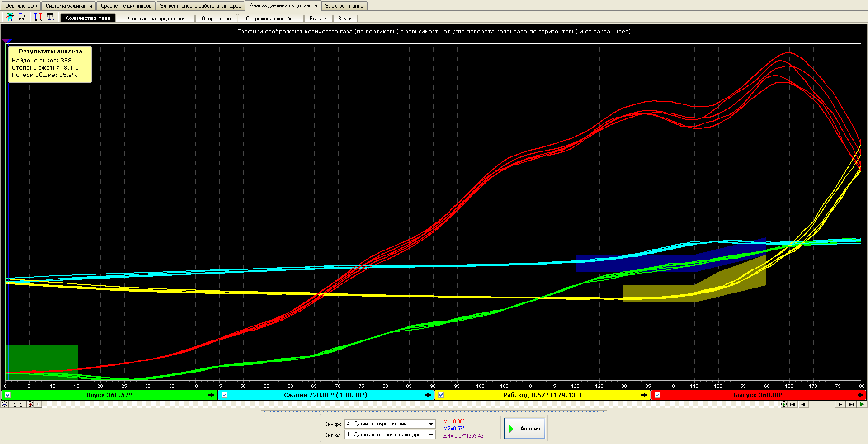Click the Сжатие 720.00° (180.00°) label
The width and height of the screenshot is (868, 444).
[325, 395]
